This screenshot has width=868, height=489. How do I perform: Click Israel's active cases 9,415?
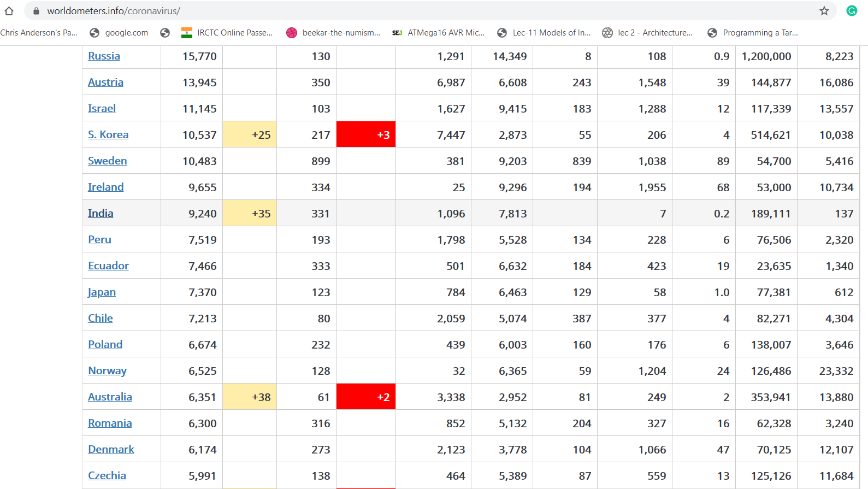click(513, 109)
